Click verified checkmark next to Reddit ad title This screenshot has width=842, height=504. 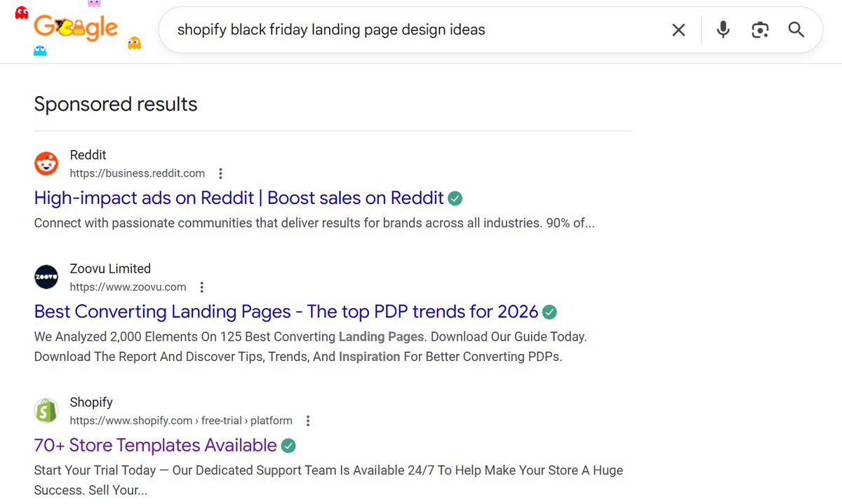[455, 198]
